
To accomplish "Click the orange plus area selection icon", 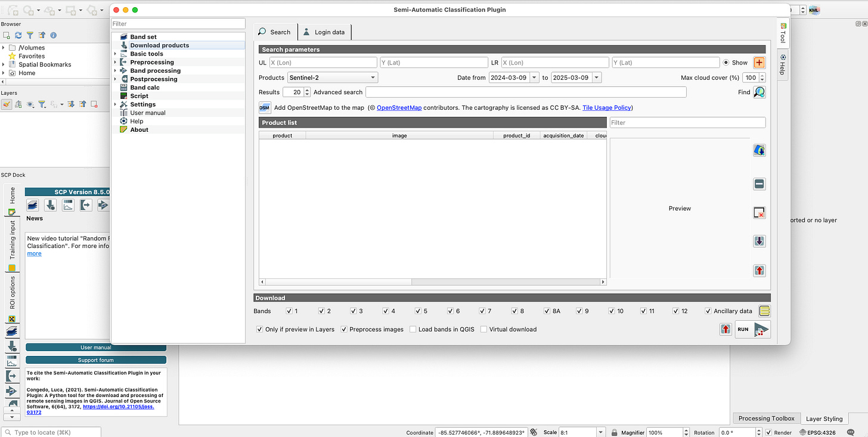I will (759, 63).
